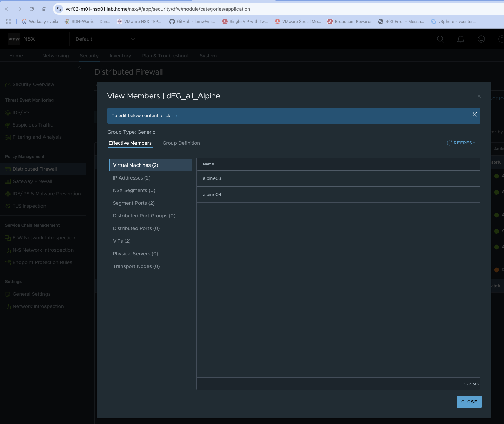Select the Distributed Firewall sidebar icon

[7, 169]
